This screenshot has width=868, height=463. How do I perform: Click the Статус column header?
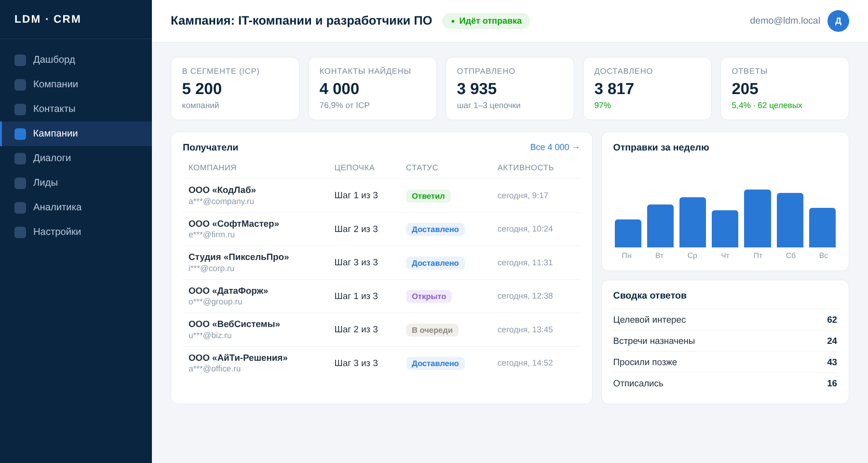point(422,168)
